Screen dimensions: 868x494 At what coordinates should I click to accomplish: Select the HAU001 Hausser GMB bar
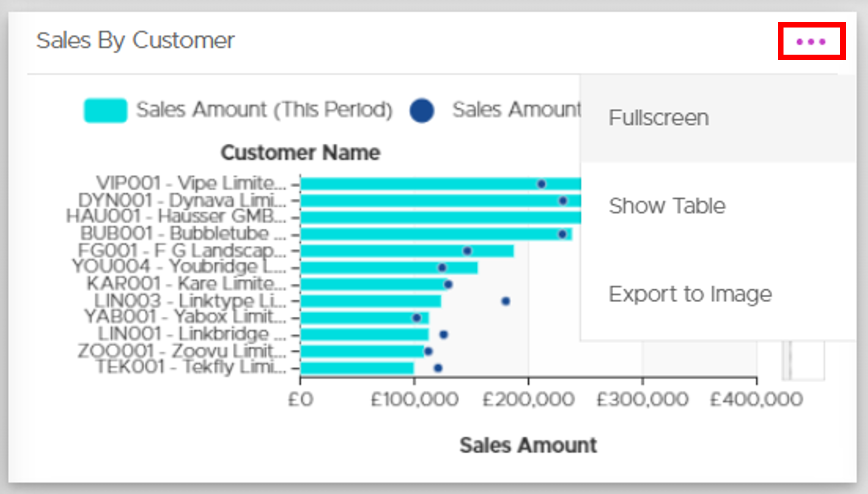click(x=441, y=217)
